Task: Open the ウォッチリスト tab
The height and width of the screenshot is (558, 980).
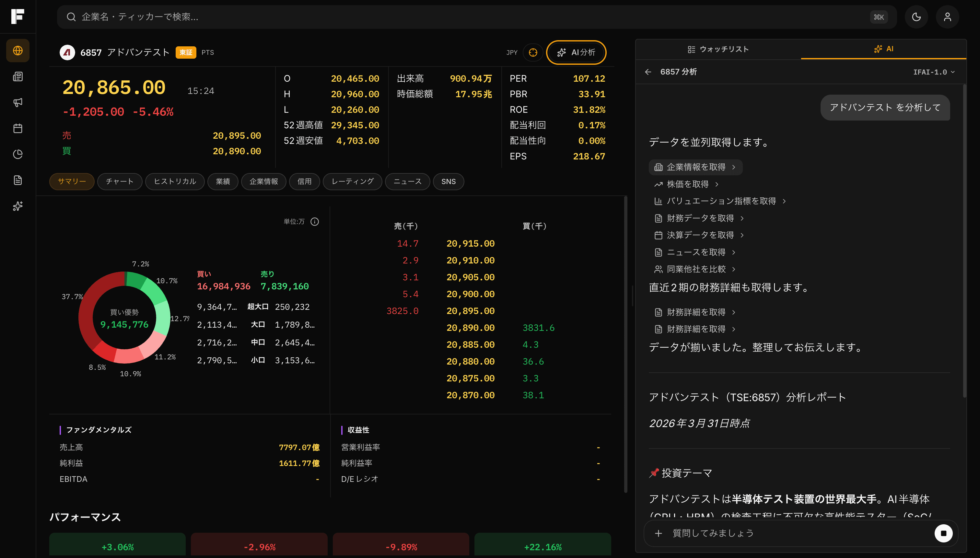Action: pyautogui.click(x=718, y=49)
